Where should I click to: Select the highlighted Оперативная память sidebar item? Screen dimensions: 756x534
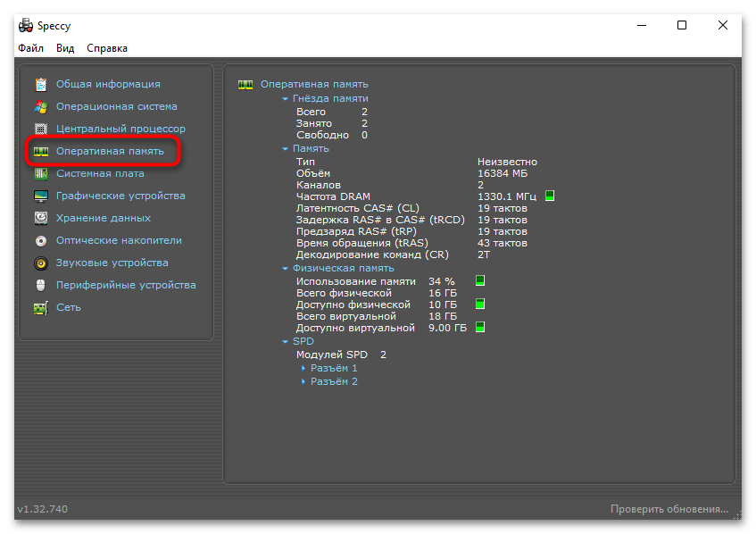(109, 152)
